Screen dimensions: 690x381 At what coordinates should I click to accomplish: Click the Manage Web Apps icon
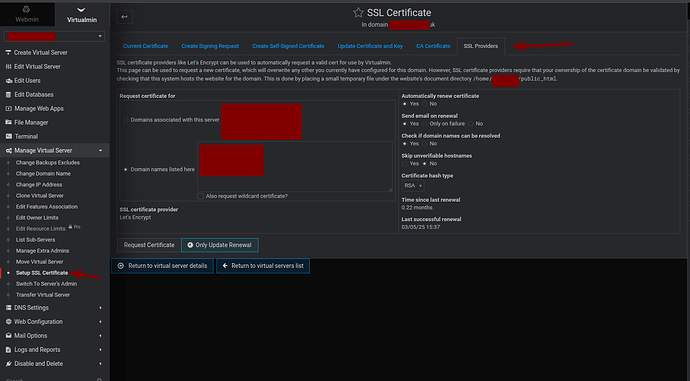[x=8, y=108]
